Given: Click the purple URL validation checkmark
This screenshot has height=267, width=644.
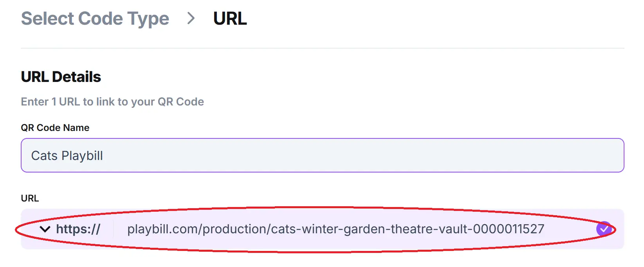Looking at the screenshot, I should 604,229.
